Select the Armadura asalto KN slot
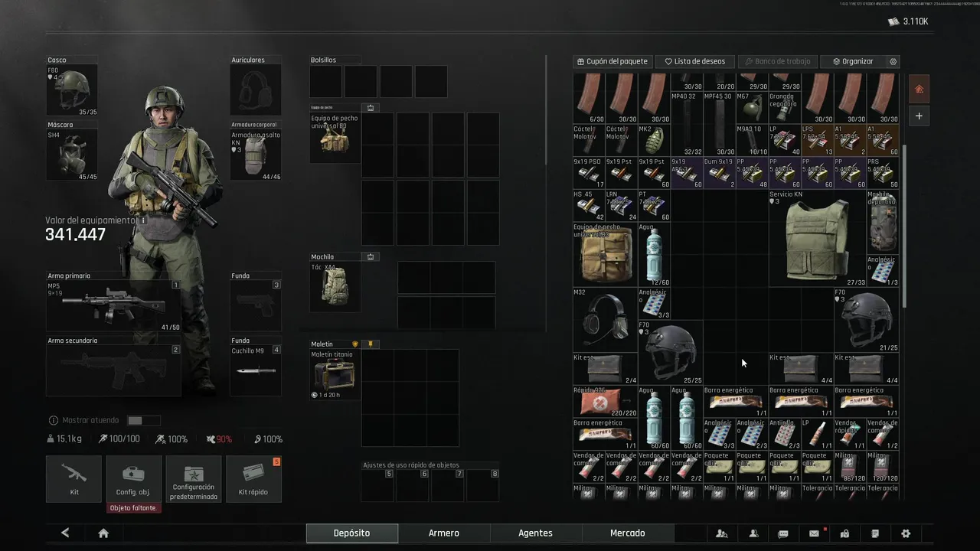Viewport: 980px width, 551px height. [256, 155]
